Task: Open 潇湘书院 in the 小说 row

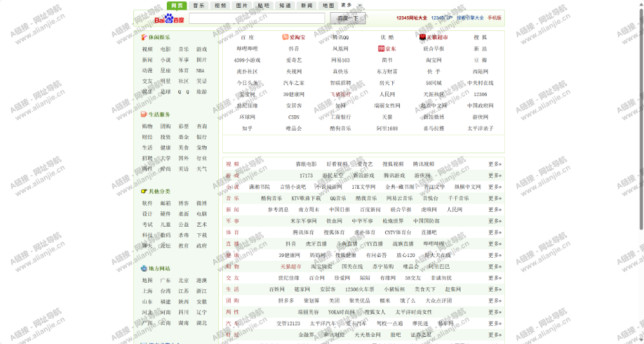Action: coord(260,187)
